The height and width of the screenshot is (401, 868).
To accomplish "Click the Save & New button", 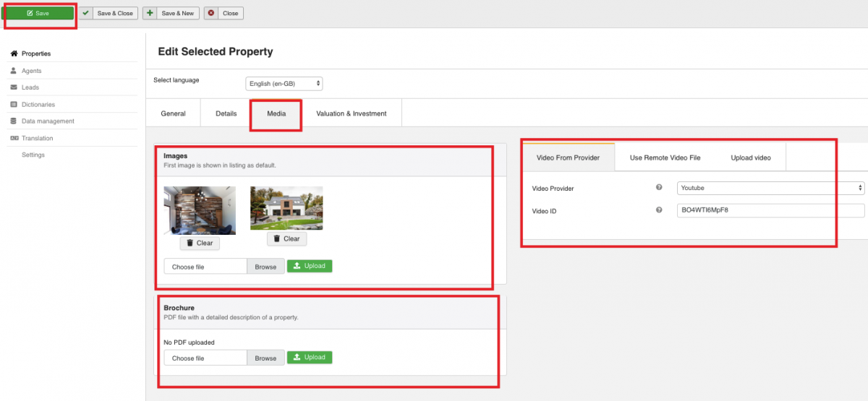I will [171, 13].
